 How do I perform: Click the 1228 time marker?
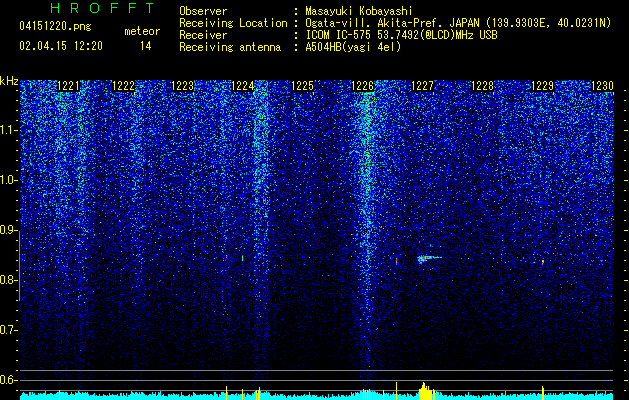point(482,86)
